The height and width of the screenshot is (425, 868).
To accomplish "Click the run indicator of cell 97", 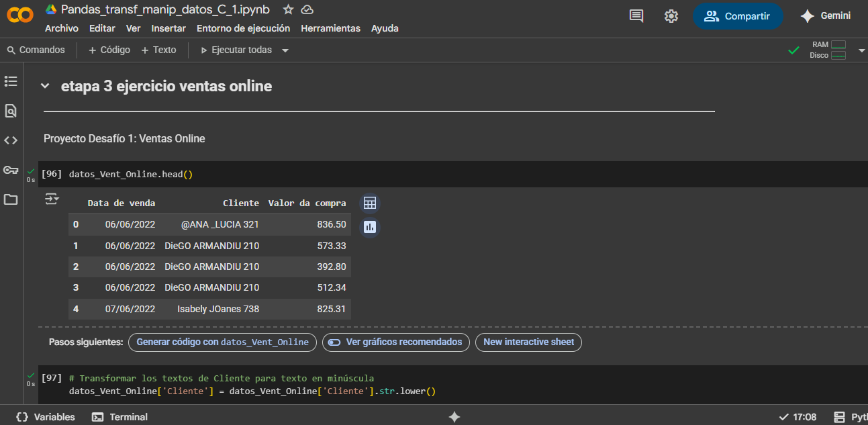I will pyautogui.click(x=31, y=378).
